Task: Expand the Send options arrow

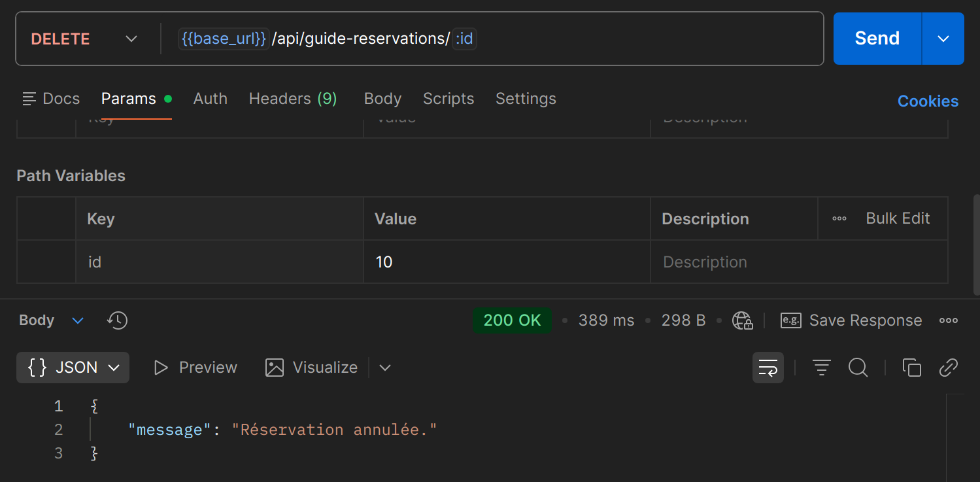Action: pos(943,39)
